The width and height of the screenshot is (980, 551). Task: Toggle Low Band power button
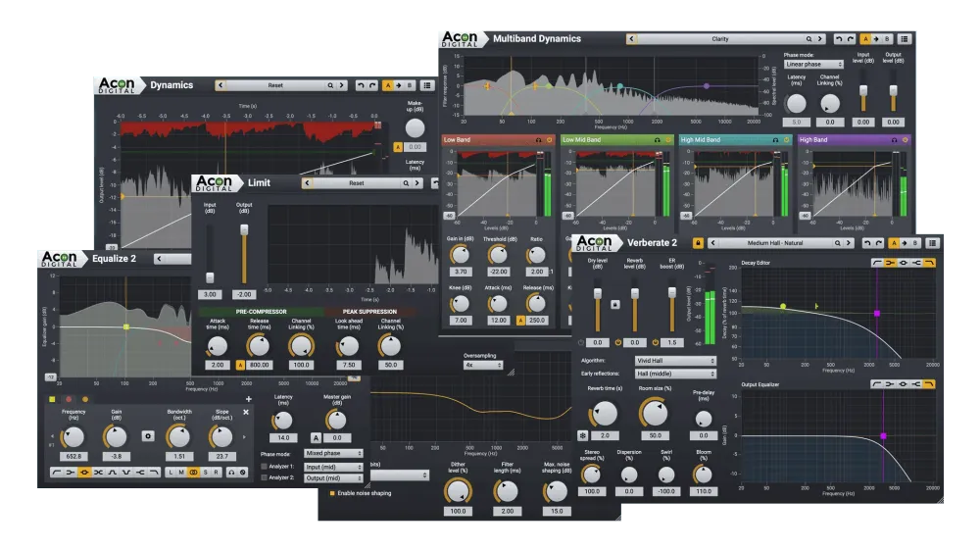coord(550,140)
